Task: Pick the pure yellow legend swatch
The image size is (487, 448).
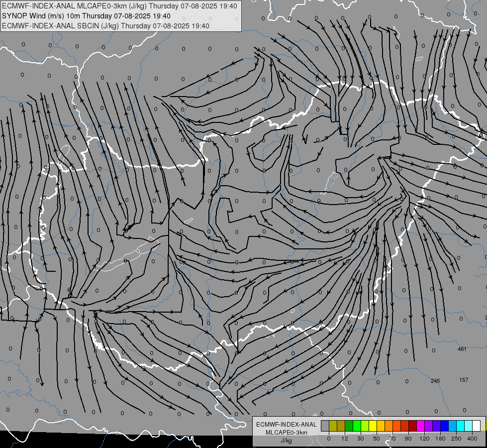Action: point(373,426)
